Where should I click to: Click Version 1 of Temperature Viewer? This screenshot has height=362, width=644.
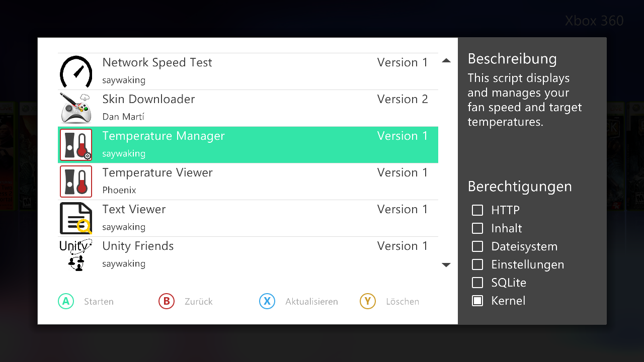point(403,173)
